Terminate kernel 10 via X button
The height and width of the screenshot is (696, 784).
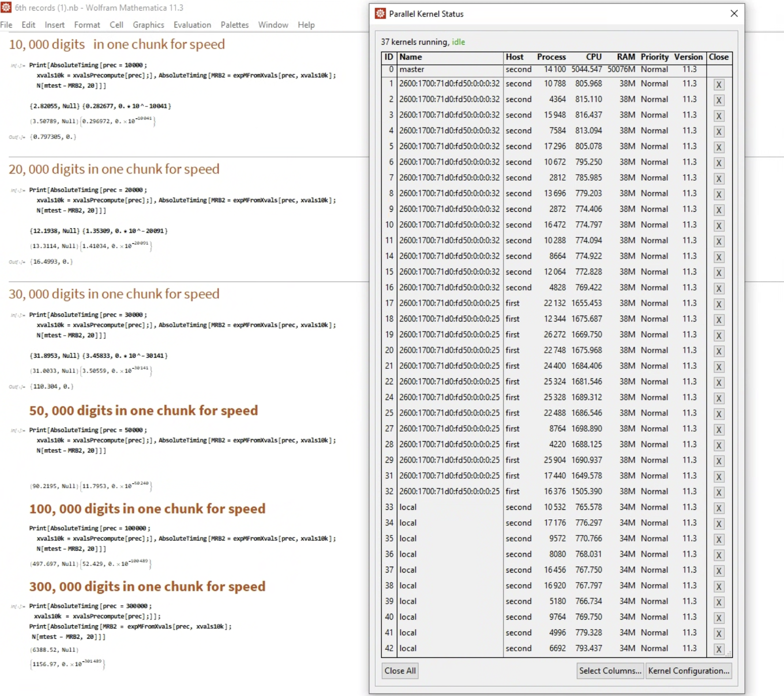(x=718, y=226)
